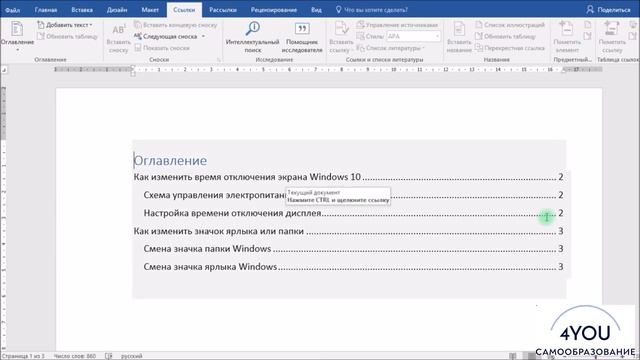The image size is (640, 360).
Task: Switch to the Вставка tab
Action: coord(82,10)
